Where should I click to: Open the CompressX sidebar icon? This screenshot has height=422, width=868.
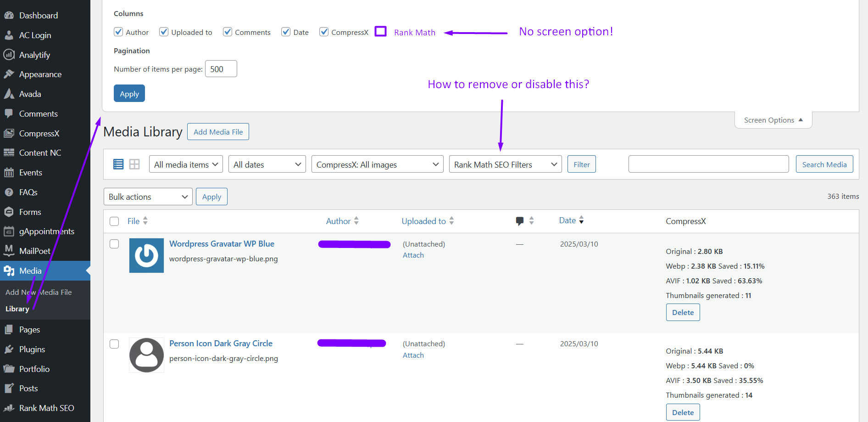pos(9,133)
